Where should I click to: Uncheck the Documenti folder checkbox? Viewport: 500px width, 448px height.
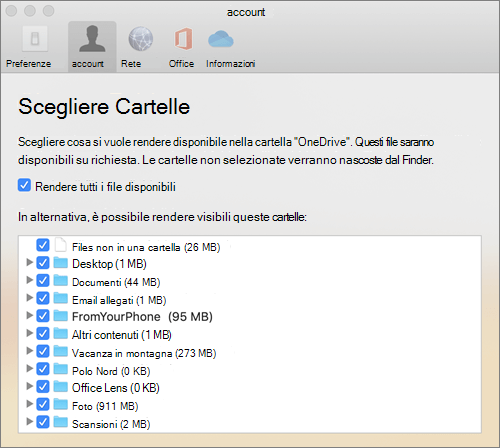43,280
